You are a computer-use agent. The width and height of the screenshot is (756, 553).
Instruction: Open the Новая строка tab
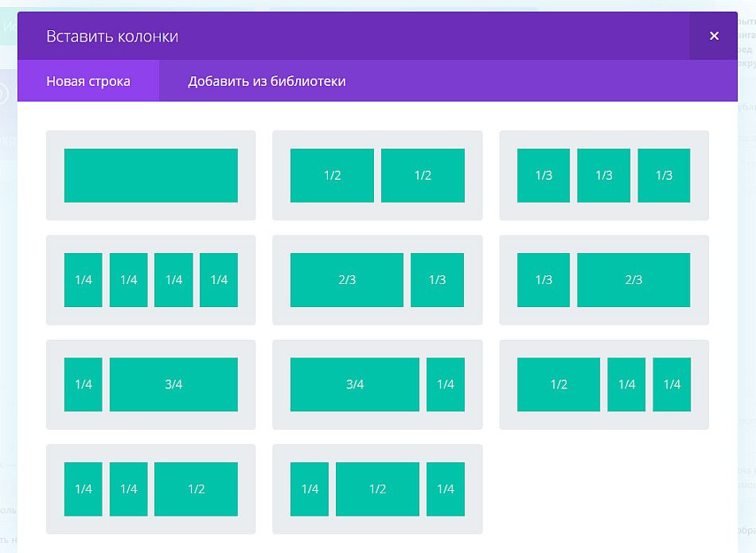[x=88, y=80]
